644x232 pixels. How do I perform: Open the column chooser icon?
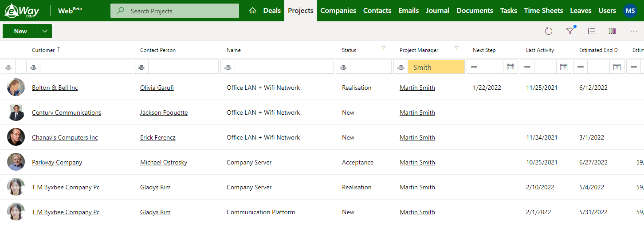pos(613,31)
